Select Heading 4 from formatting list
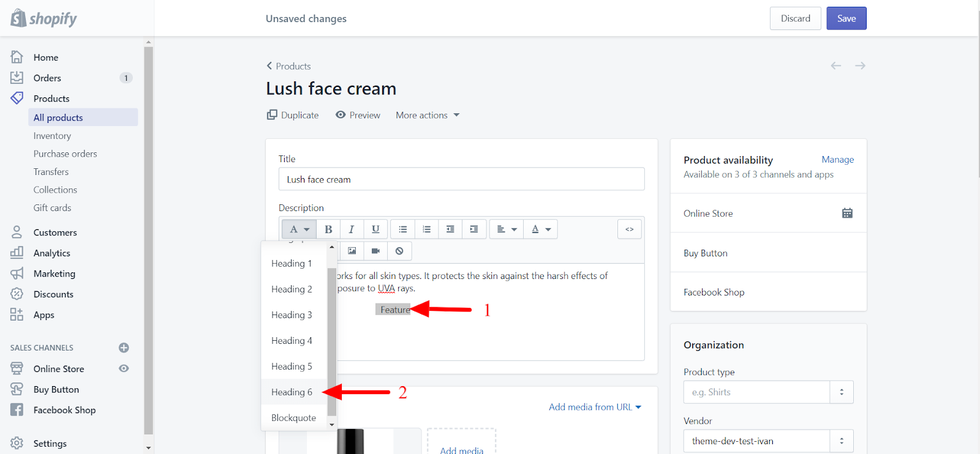980x454 pixels. 295,340
